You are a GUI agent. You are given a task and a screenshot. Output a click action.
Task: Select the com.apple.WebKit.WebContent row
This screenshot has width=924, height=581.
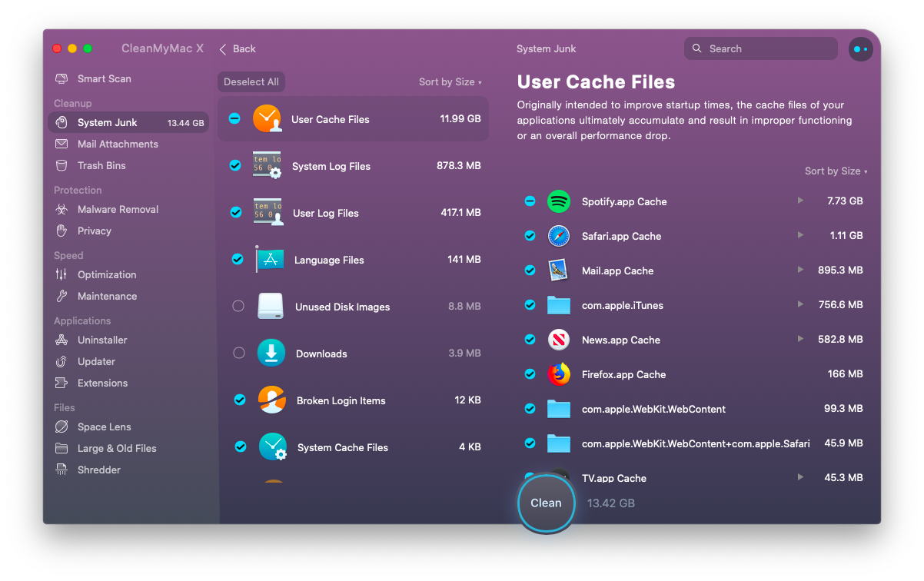[692, 409]
